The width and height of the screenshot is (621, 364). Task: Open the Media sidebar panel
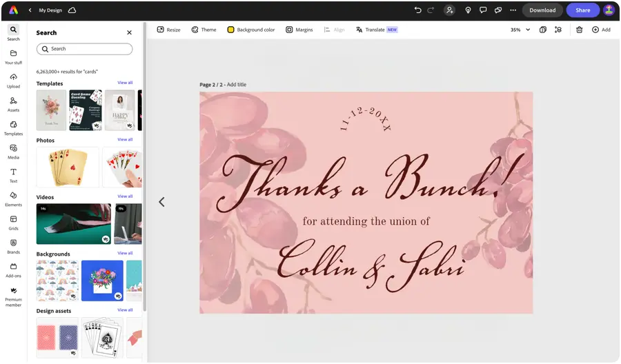(x=13, y=151)
